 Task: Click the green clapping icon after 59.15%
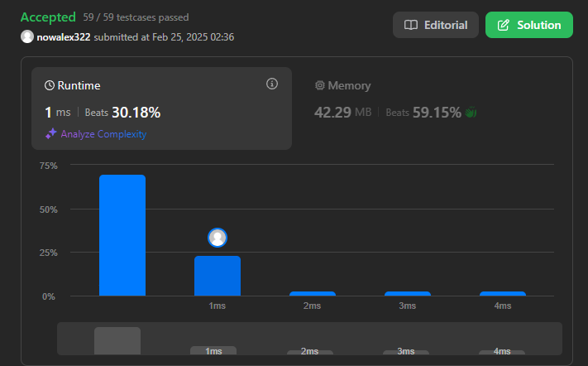tap(472, 112)
